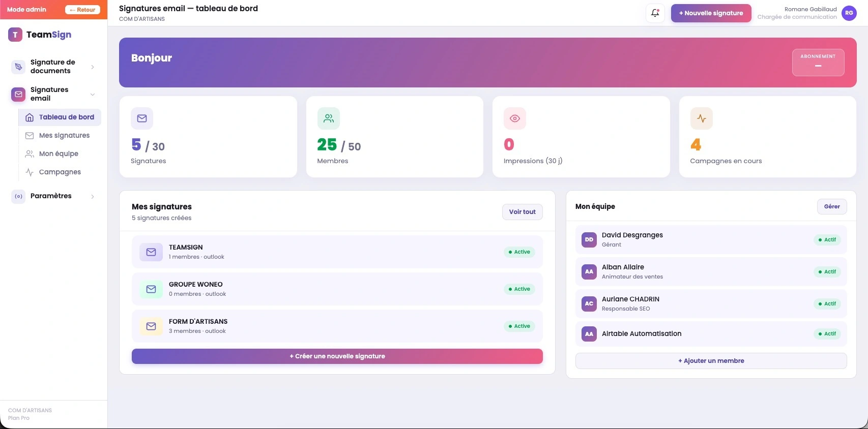
Task: Click the people icon on Membres card
Action: pyautogui.click(x=329, y=118)
